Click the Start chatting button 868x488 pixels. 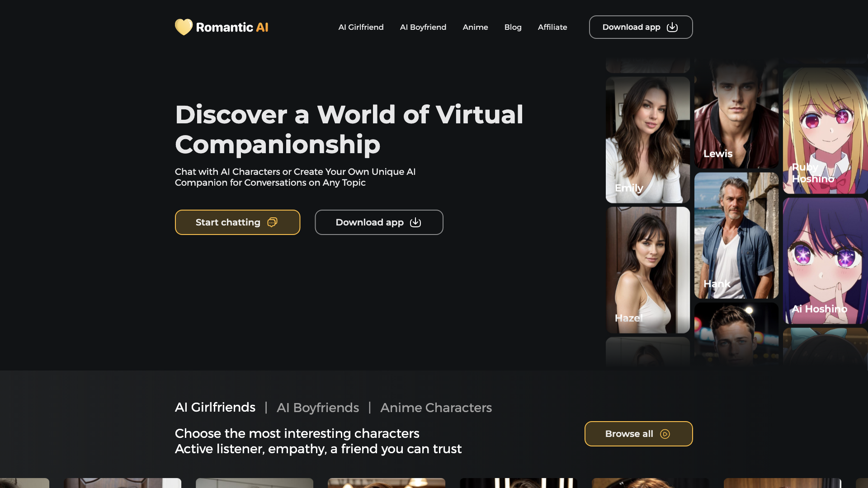[237, 222]
